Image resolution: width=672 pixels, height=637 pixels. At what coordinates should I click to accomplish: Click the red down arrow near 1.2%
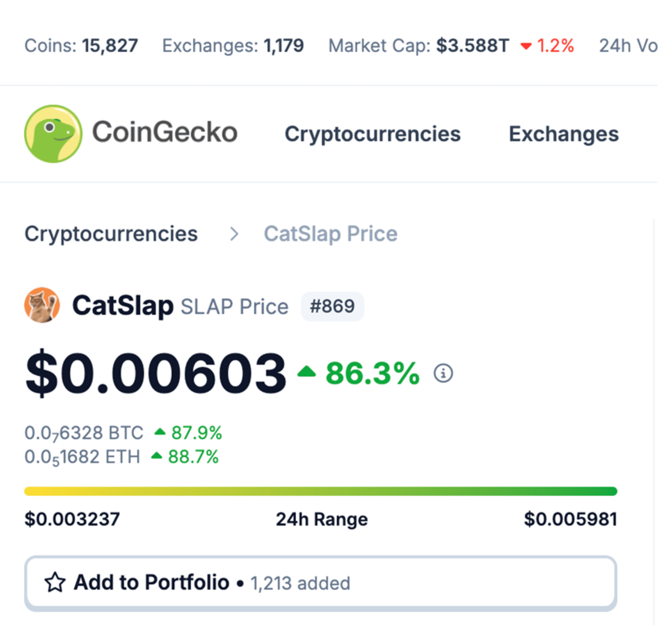pyautogui.click(x=526, y=46)
